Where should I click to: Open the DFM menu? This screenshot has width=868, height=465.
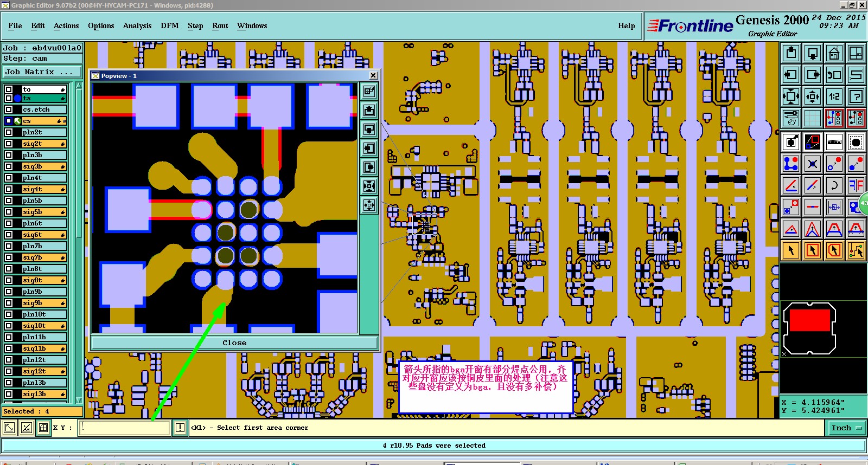coord(170,25)
